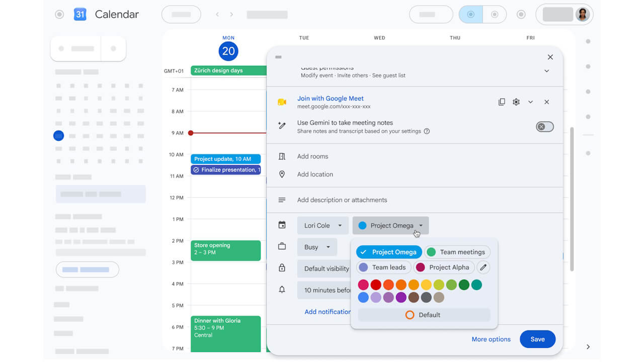Click 'Modify event · Invite others' text
Viewport: 644px width, 362px height.
pyautogui.click(x=334, y=75)
